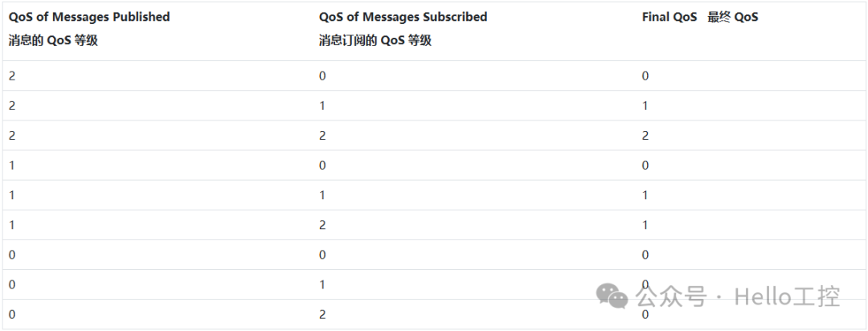868x331 pixels.
Task: Click the 'QoS of Messages Subscribed' column header
Action: click(x=403, y=16)
